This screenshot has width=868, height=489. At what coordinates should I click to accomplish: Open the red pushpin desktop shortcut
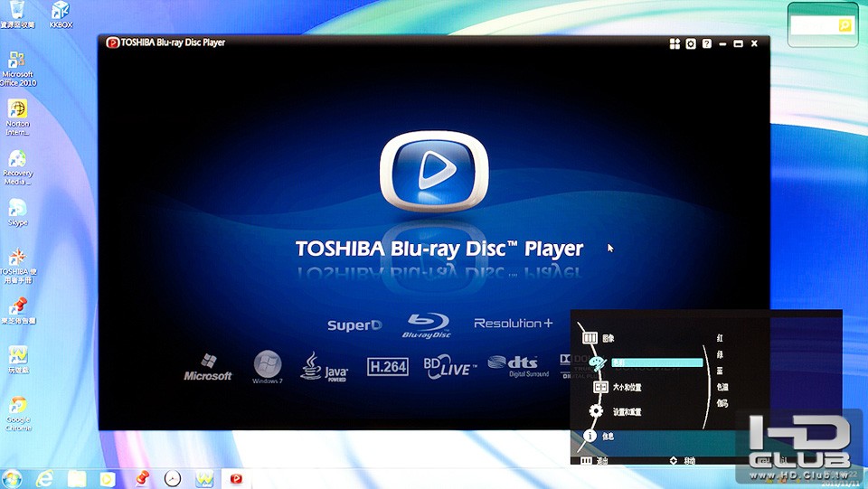coord(17,310)
